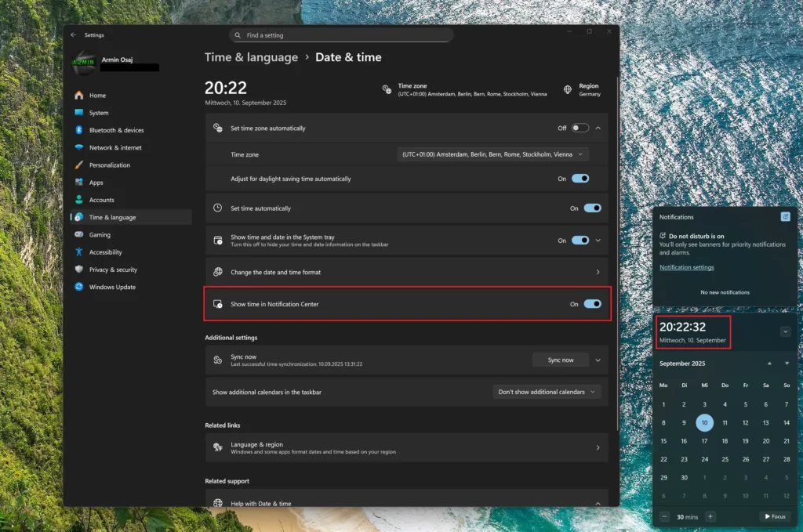
Task: Click the Home sidebar icon
Action: pos(79,95)
